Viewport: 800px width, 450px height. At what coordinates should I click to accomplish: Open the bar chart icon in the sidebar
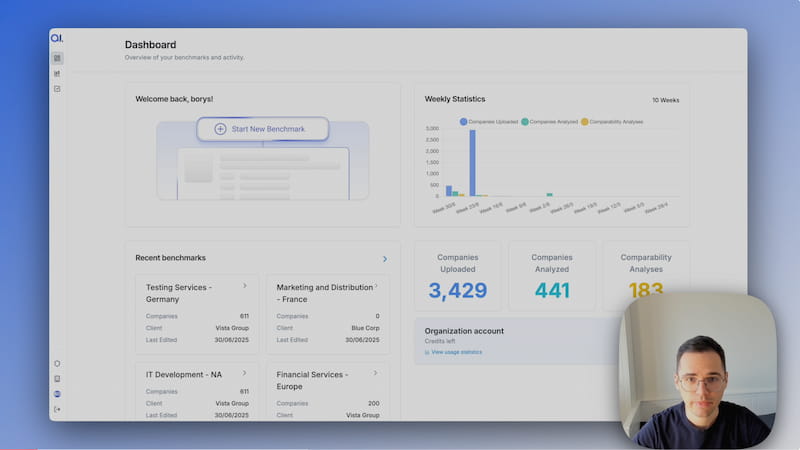tap(57, 73)
